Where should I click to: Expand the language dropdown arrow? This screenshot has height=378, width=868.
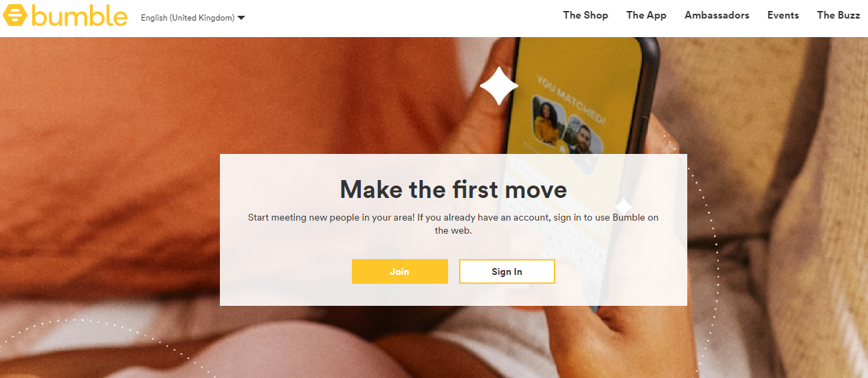tap(241, 18)
